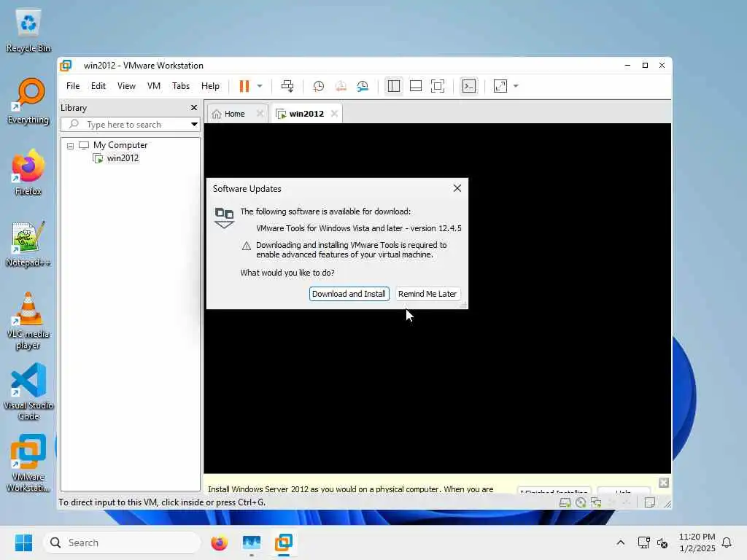The height and width of the screenshot is (560, 747).
Task: Open the stretch guest dropdown arrow
Action: 516,86
